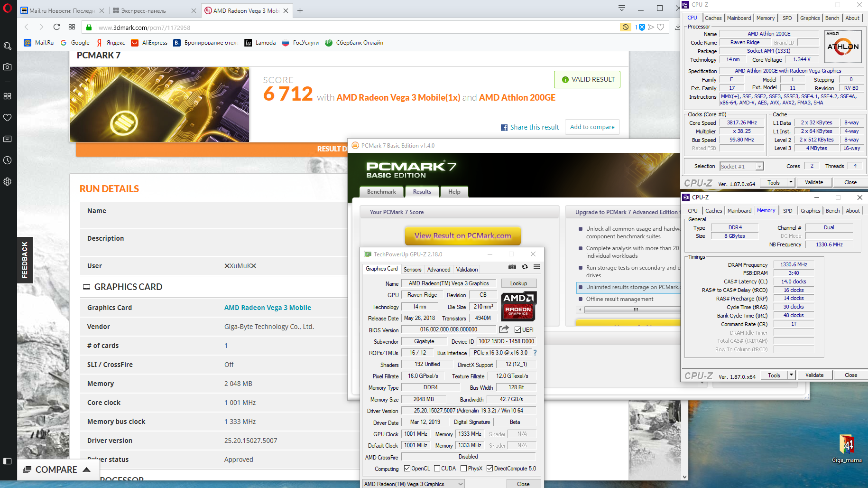Viewport: 868px width, 488px height.
Task: Toggle the Opera sidebar panel icon
Action: (x=8, y=461)
